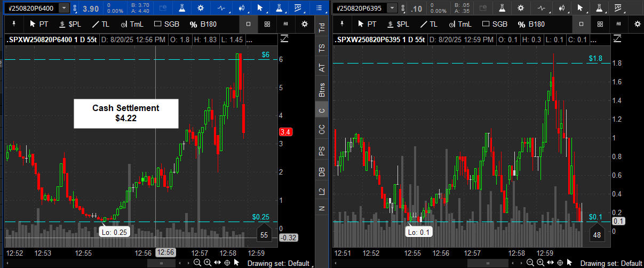Expand the symbol dropdown for 250820P6395
The image size is (644, 268).
click(392, 8)
